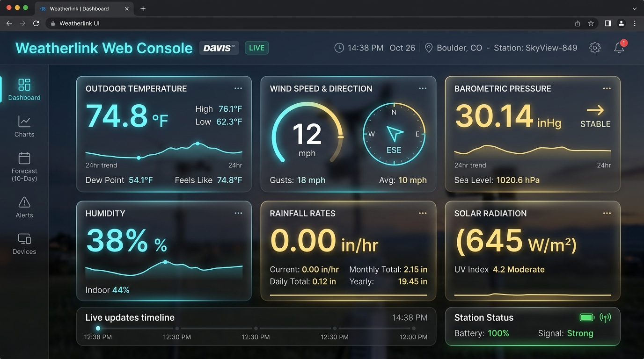
Task: Open the Charts sidebar section
Action: [x=24, y=127]
